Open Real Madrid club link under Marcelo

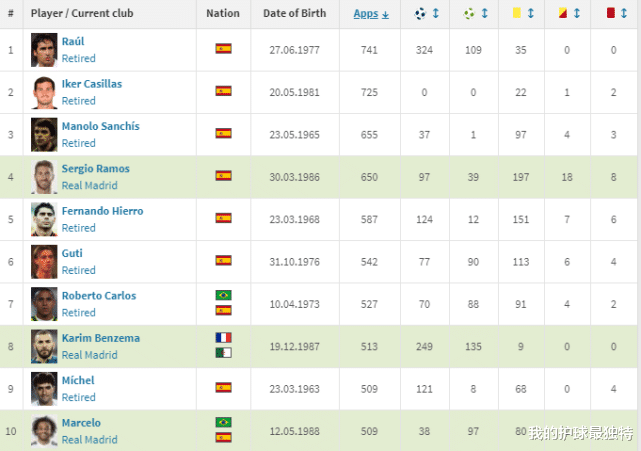click(89, 440)
